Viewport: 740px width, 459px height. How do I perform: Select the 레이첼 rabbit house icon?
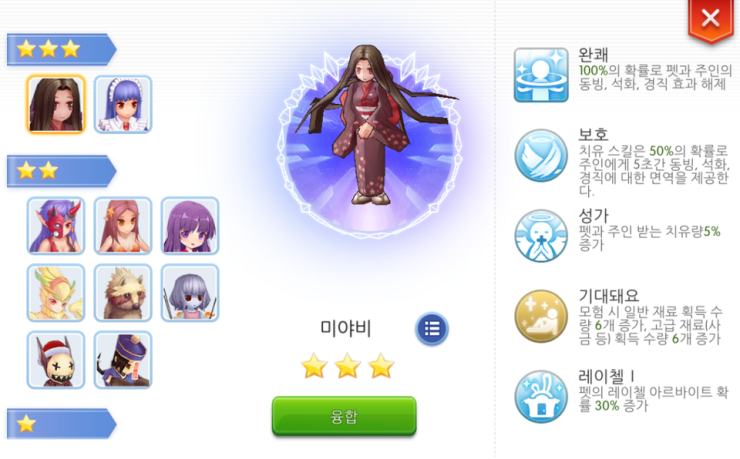click(x=541, y=396)
